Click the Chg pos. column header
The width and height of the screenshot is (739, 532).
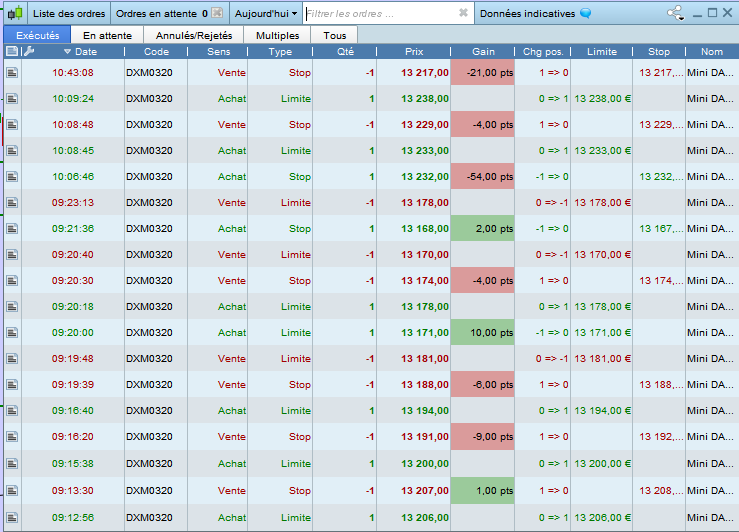[543, 51]
